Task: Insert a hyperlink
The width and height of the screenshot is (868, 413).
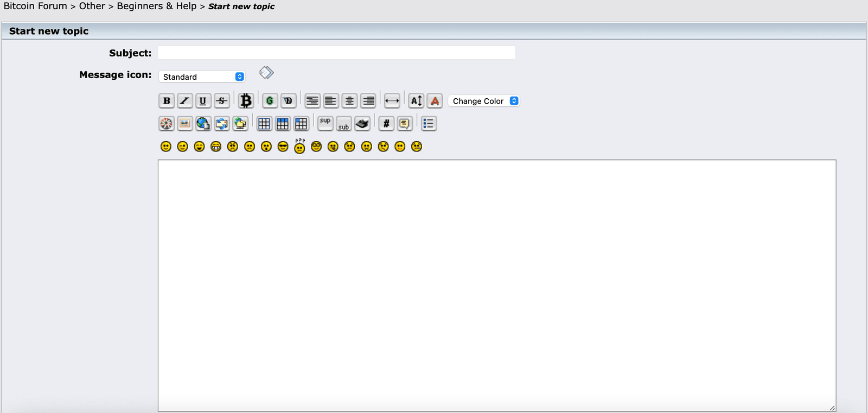Action: click(203, 124)
